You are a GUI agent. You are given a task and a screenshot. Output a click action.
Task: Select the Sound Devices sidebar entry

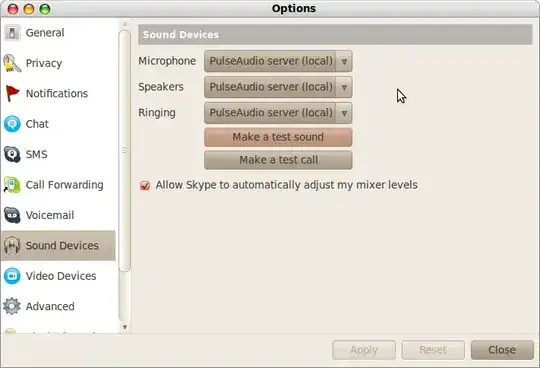point(58,245)
